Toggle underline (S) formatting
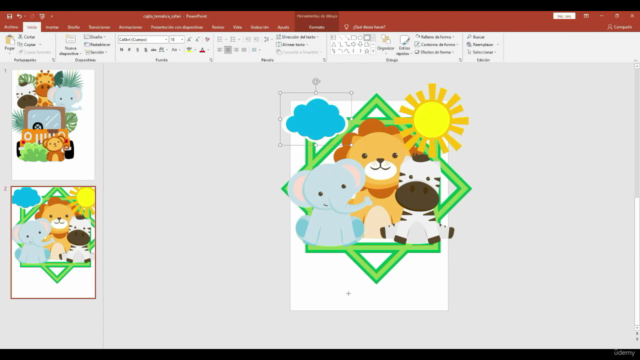Viewport: 640px width, 360px height. click(x=138, y=50)
